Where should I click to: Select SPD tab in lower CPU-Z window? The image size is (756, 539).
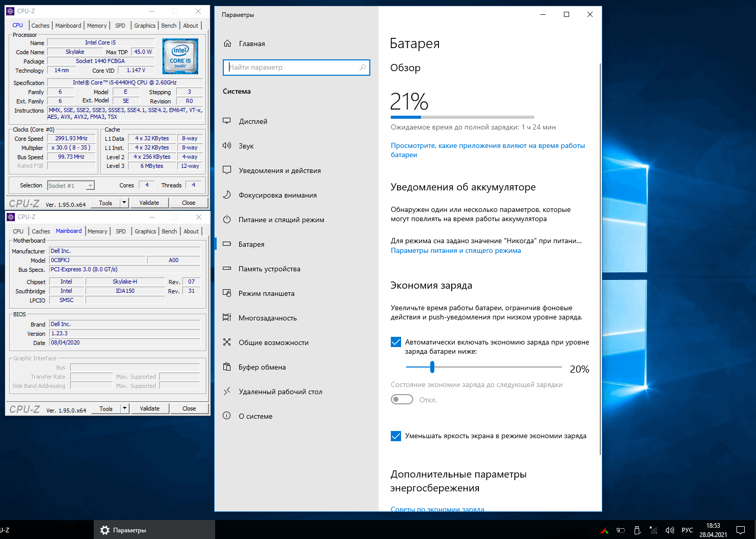(121, 231)
